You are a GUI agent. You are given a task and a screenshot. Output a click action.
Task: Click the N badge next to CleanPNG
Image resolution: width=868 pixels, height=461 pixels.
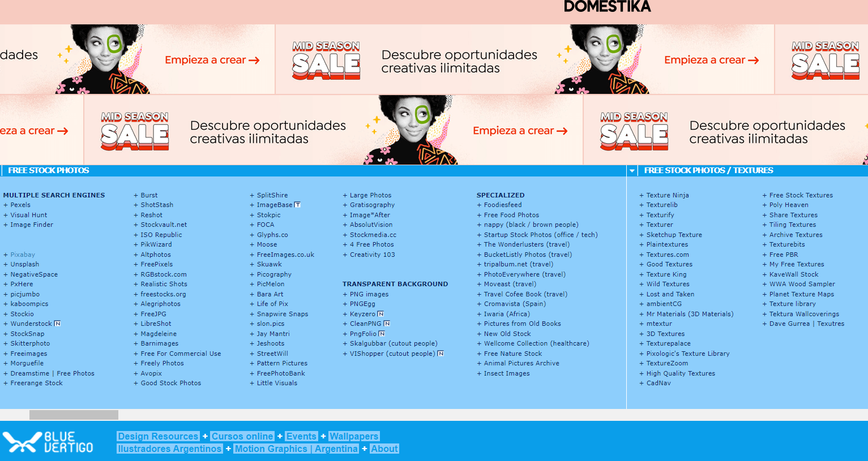coord(387,324)
